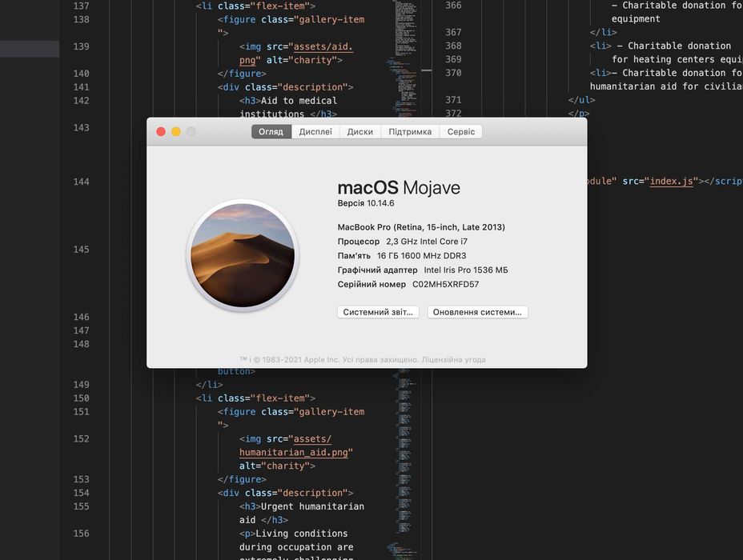Image resolution: width=743 pixels, height=560 pixels.
Task: Click the macOS Mojave desert icon
Action: coord(243,256)
